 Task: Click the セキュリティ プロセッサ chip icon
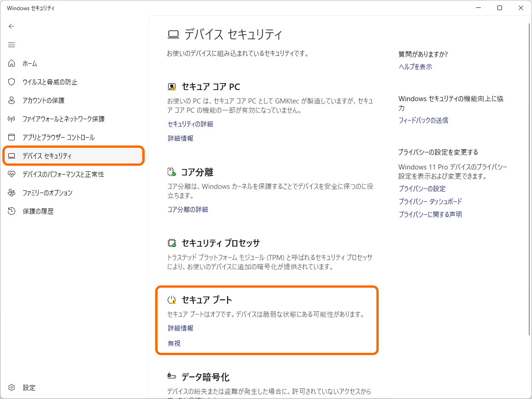point(171,242)
